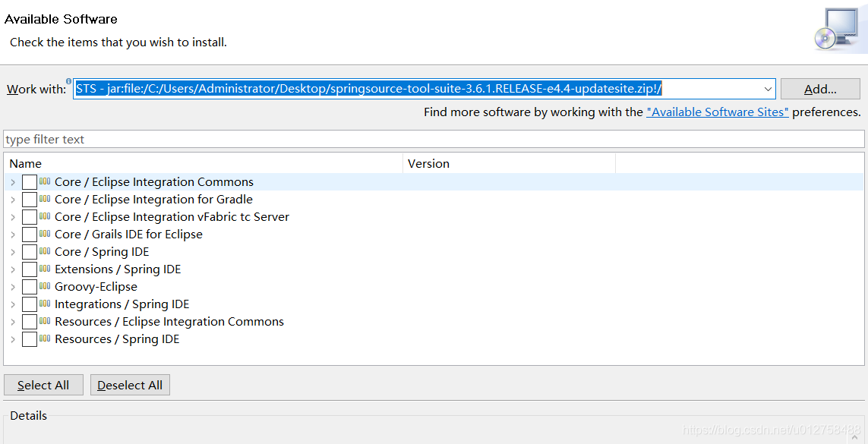Check Core / Grails IDE for Eclipse checkbox
The height and width of the screenshot is (444, 868).
click(30, 235)
